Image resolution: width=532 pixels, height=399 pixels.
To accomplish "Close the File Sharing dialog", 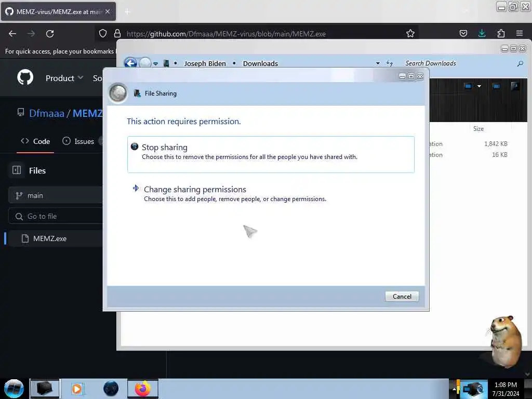I will tap(420, 77).
